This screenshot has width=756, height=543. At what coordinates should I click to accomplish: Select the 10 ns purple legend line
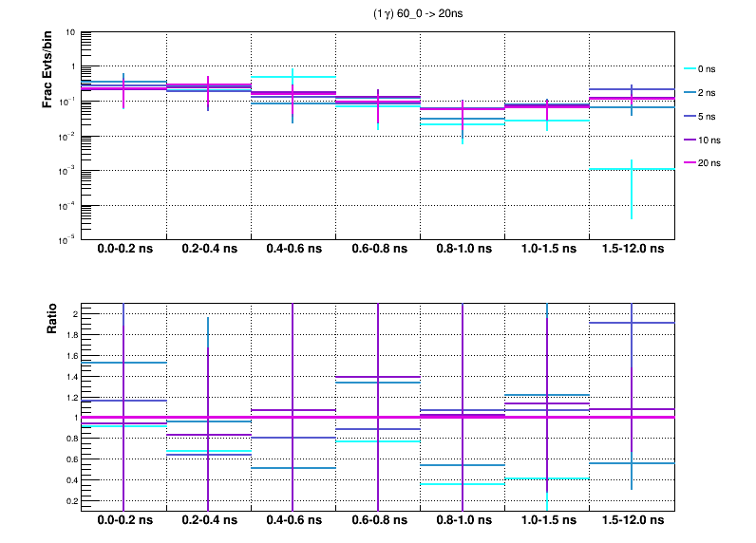pyautogui.click(x=690, y=140)
